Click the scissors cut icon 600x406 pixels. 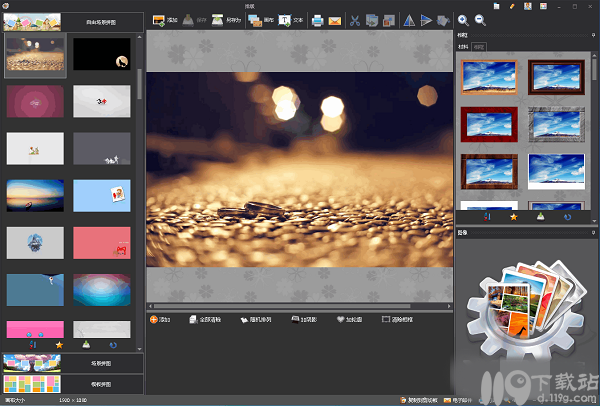pyautogui.click(x=355, y=21)
